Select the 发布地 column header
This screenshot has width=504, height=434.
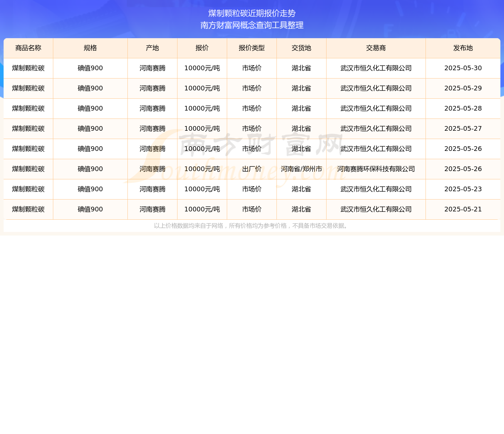(463, 48)
